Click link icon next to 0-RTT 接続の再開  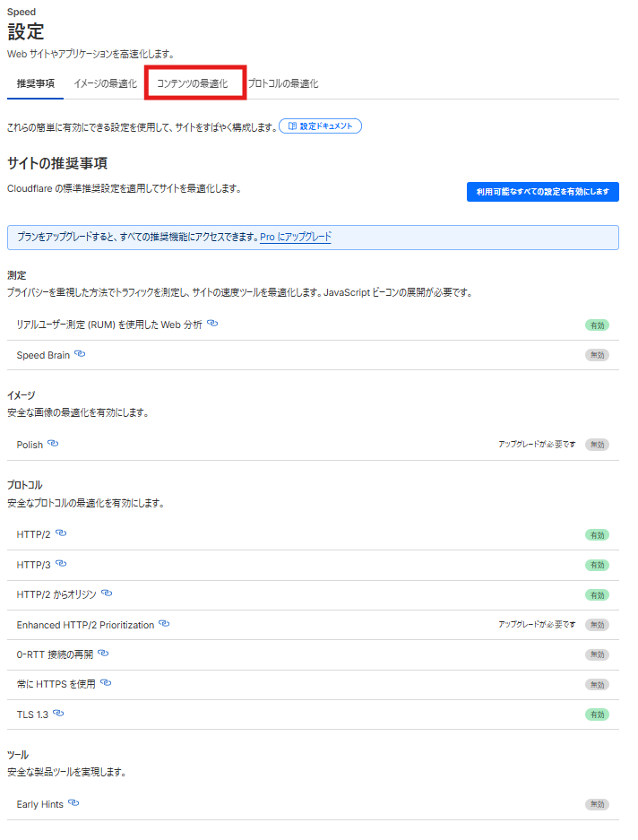point(103,653)
